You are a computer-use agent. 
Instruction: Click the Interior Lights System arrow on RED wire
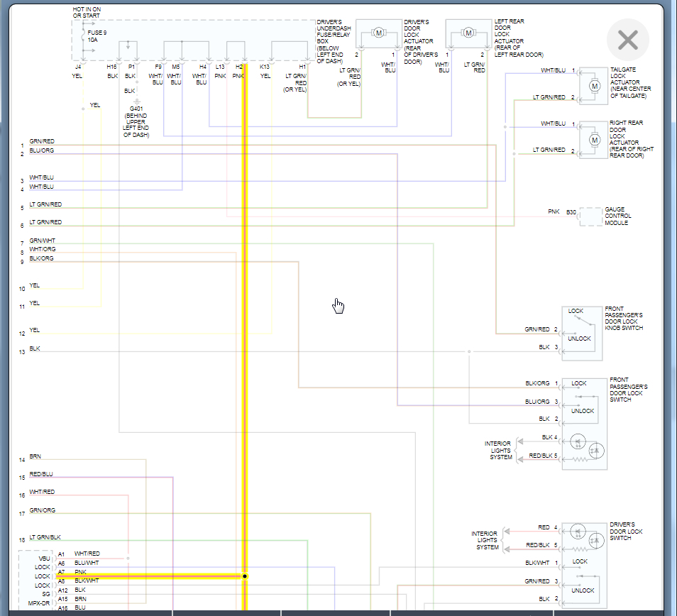pyautogui.click(x=507, y=531)
